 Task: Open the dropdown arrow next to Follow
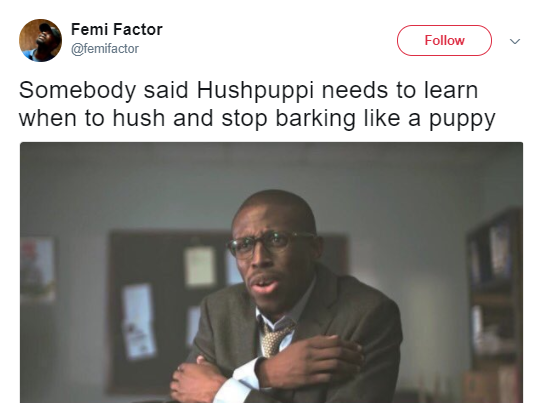click(x=515, y=41)
